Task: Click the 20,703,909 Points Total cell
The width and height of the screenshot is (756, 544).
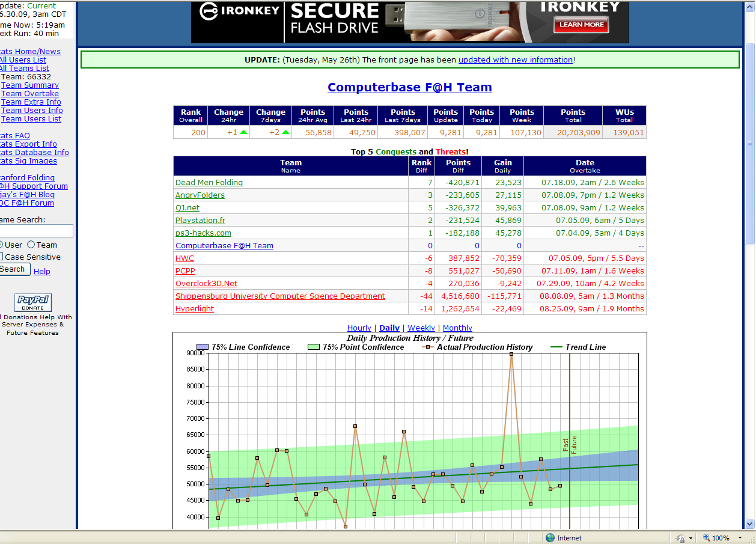Action: pyautogui.click(x=573, y=133)
